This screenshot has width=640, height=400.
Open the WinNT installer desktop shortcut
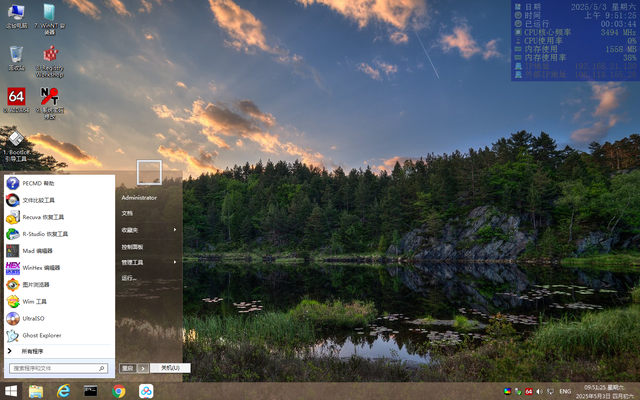(x=49, y=19)
